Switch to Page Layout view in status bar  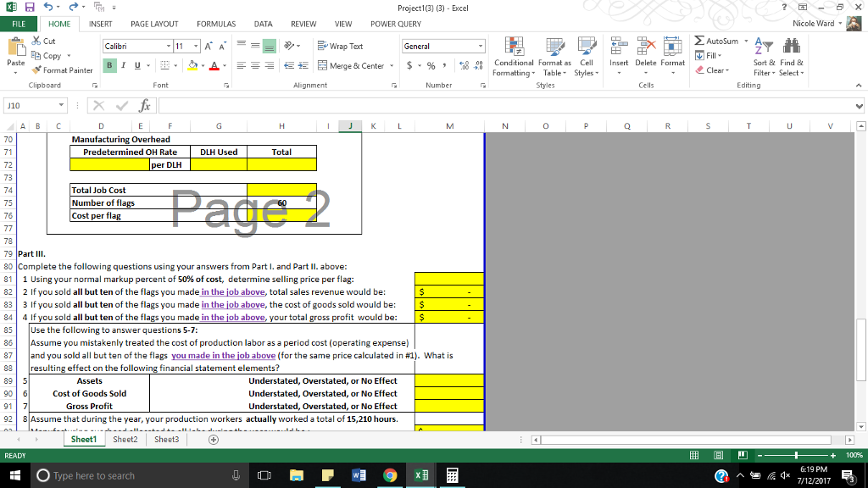pos(719,455)
